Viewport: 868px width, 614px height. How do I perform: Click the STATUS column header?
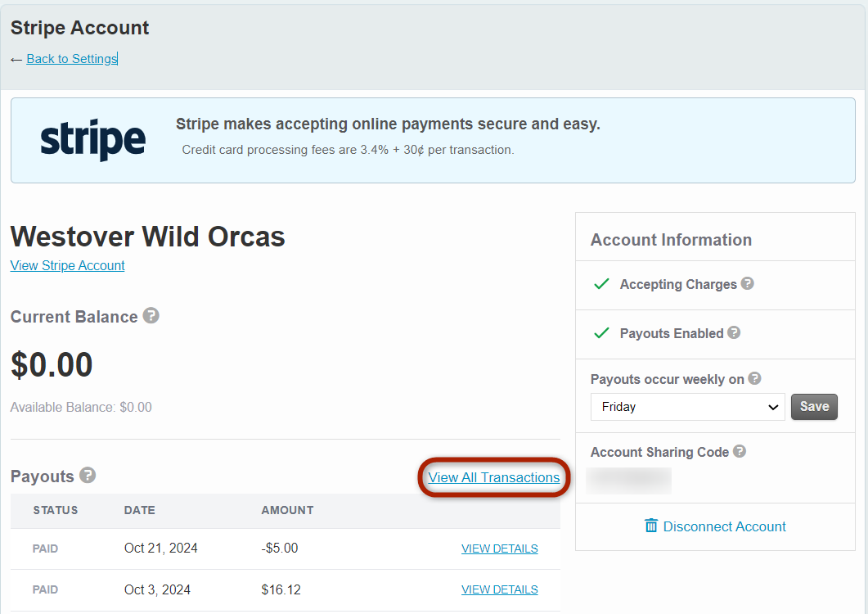pyautogui.click(x=56, y=510)
